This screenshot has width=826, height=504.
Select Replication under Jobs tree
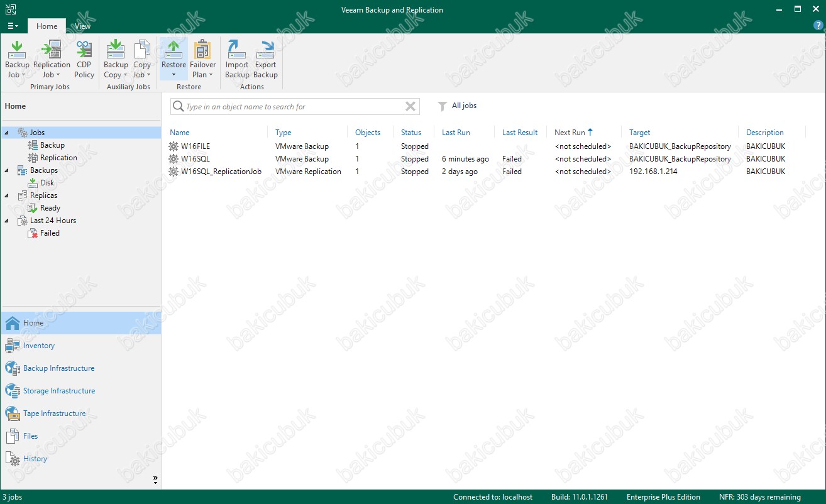pos(58,158)
